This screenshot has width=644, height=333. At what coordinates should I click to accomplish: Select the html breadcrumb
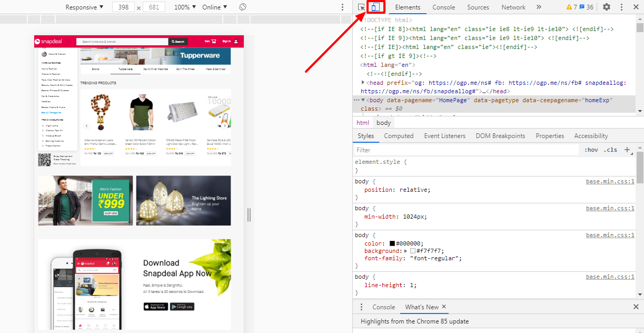click(363, 123)
